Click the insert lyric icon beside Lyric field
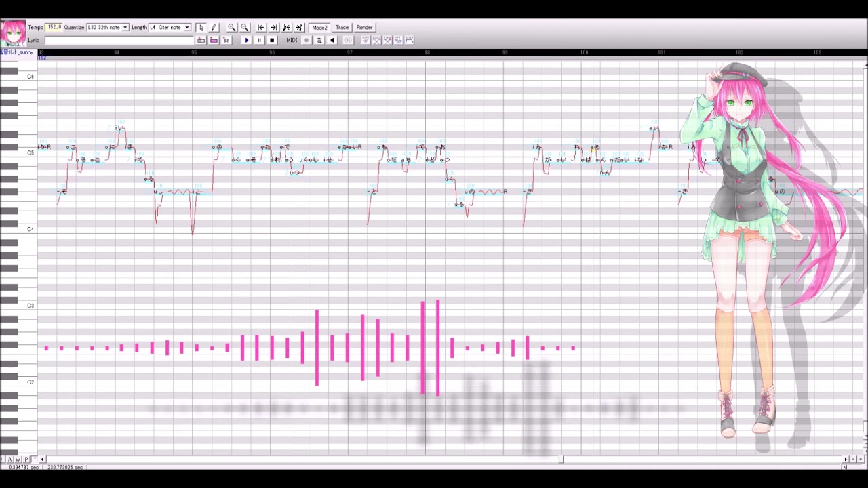Viewport: 868px width, 488px height. (201, 41)
